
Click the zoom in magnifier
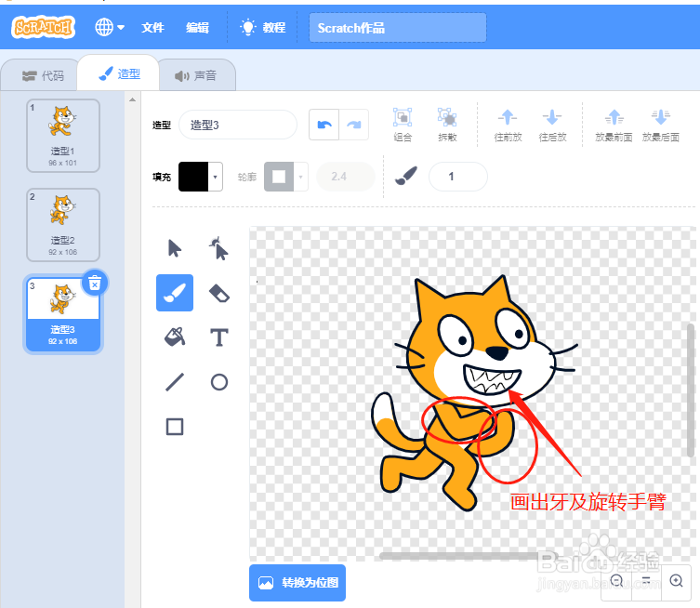[676, 580]
